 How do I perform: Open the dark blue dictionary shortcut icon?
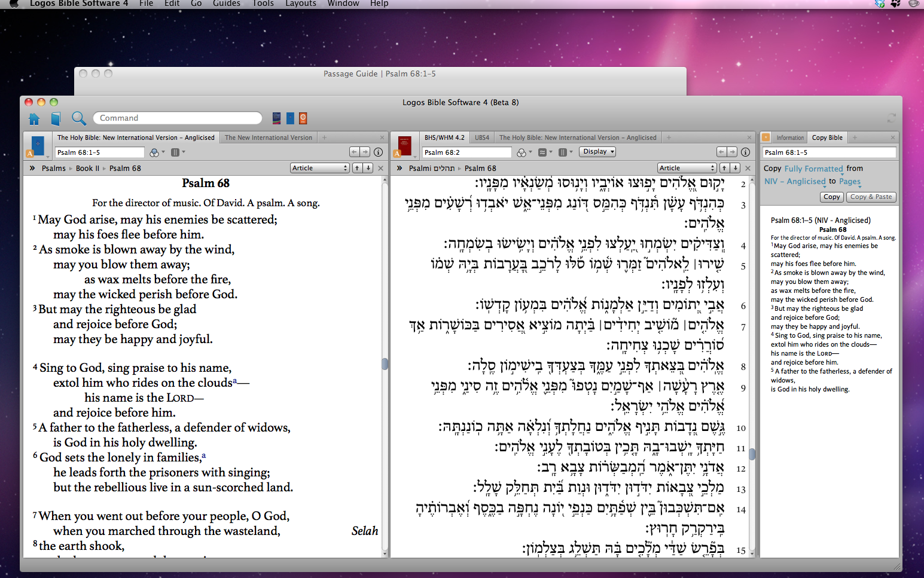[x=276, y=118]
